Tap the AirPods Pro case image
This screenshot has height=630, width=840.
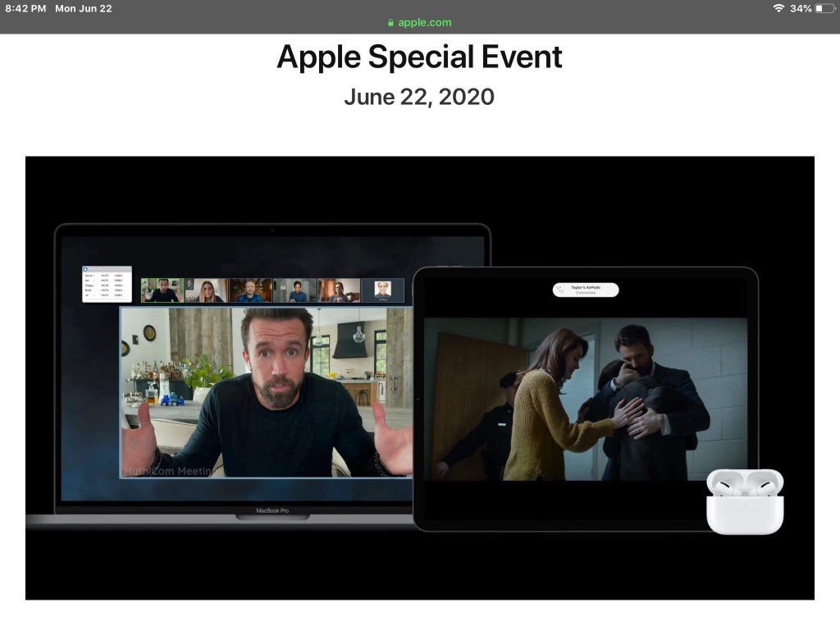click(745, 501)
